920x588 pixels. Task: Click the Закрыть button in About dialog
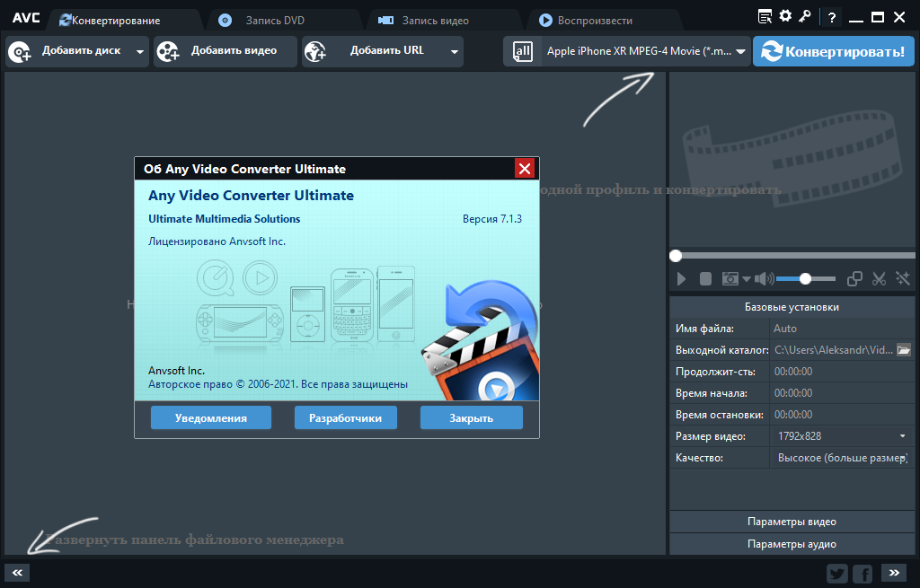[471, 418]
